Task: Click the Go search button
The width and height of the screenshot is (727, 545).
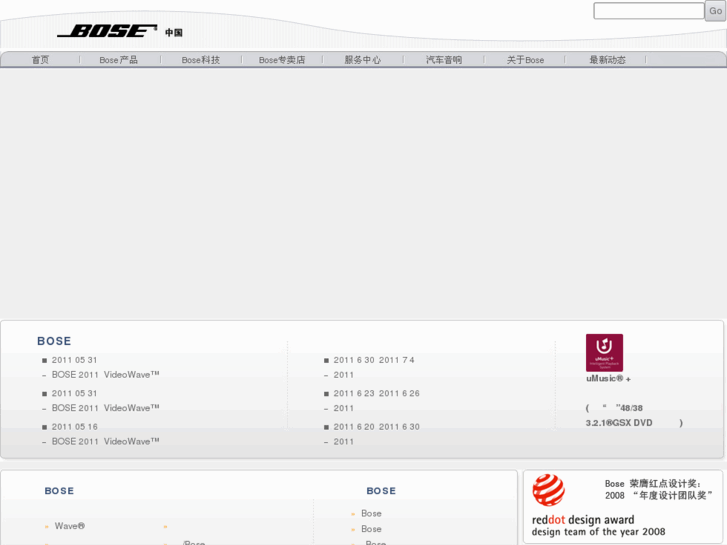Action: point(715,11)
